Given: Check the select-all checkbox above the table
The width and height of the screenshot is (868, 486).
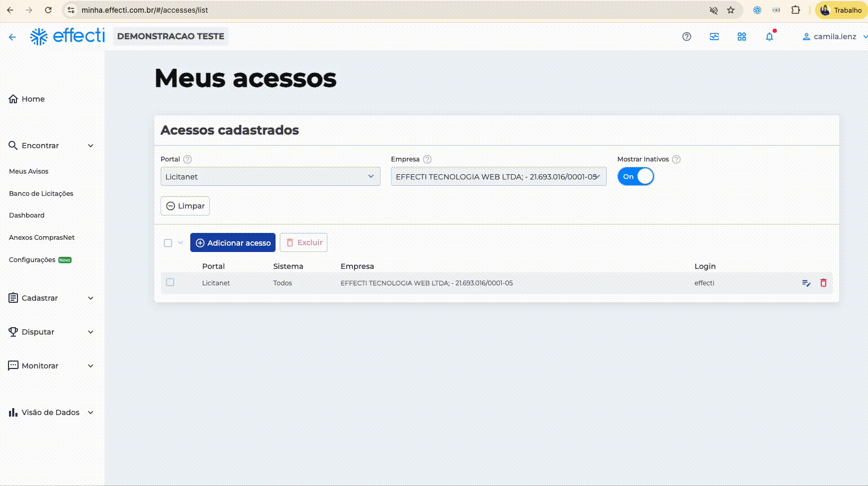Looking at the screenshot, I should tap(168, 243).
